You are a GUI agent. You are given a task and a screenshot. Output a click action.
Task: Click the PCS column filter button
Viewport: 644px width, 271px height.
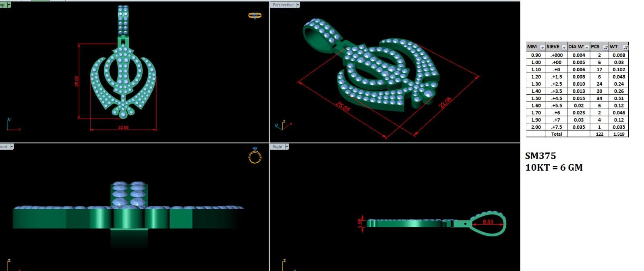point(605,47)
